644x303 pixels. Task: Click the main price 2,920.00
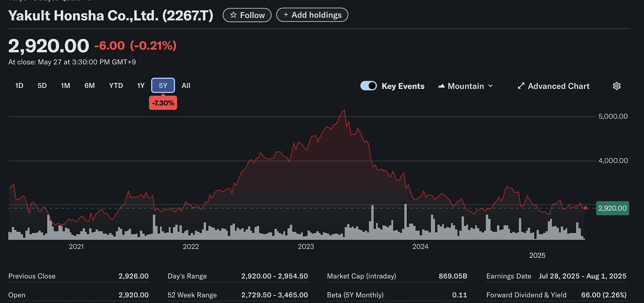[49, 46]
